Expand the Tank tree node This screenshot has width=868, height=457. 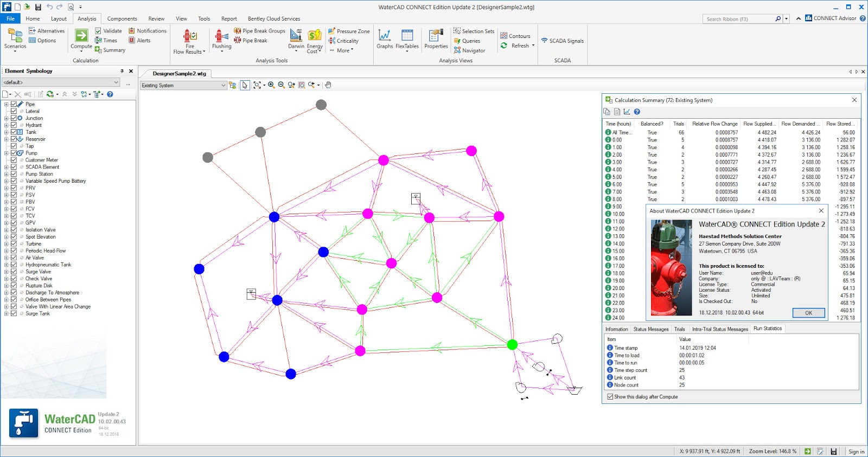click(7, 132)
